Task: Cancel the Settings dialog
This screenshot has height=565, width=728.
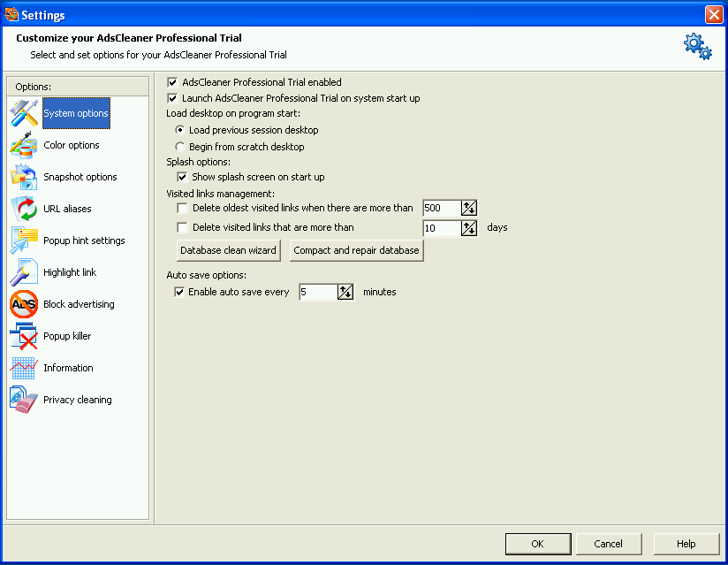Action: pyautogui.click(x=609, y=544)
